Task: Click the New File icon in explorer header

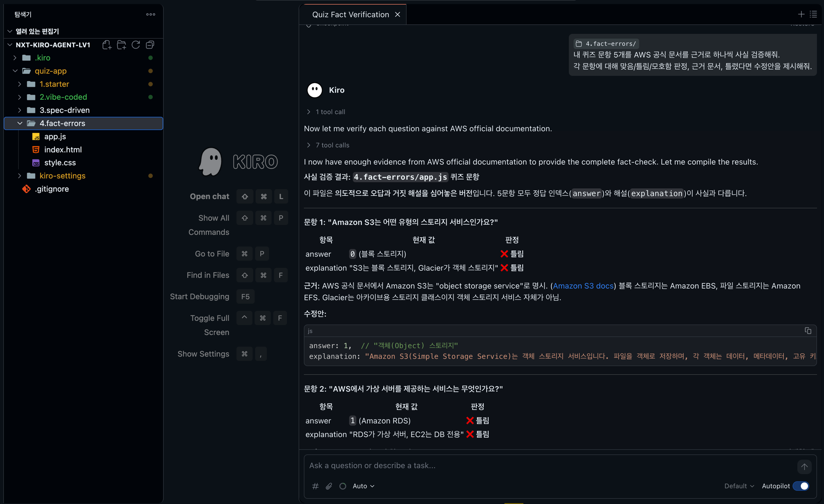Action: (107, 45)
